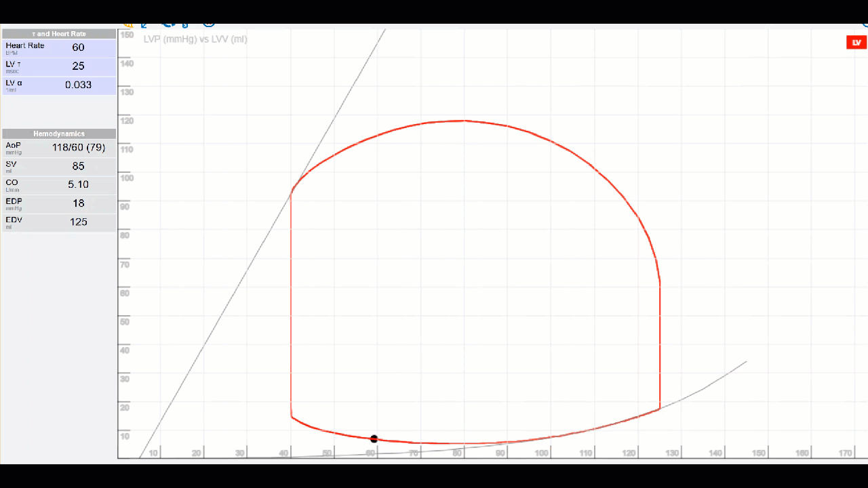868x488 pixels.
Task: Click the circular red-centered toolbar icon
Action: [209, 25]
